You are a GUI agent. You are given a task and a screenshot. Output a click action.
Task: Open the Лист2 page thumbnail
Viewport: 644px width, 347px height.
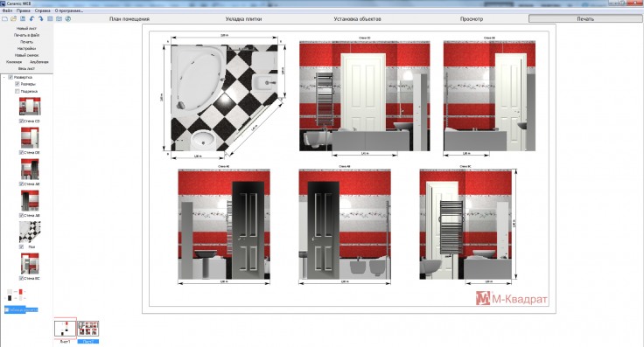[x=88, y=329]
